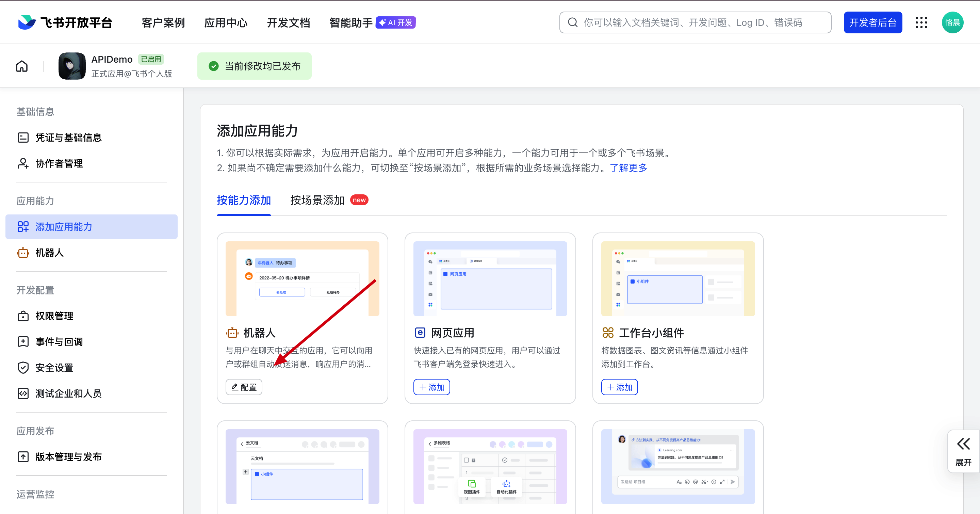Click 配置 on the 机器人 card

(x=244, y=387)
